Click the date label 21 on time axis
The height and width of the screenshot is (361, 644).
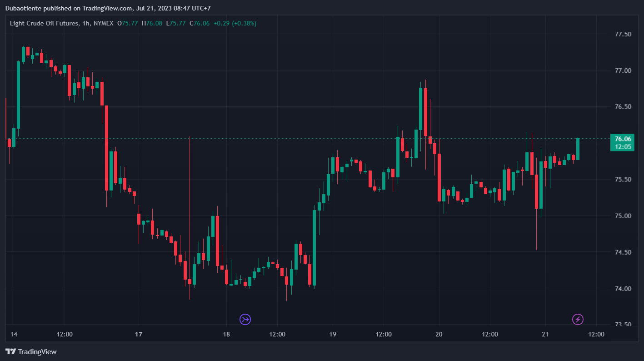(x=545, y=334)
